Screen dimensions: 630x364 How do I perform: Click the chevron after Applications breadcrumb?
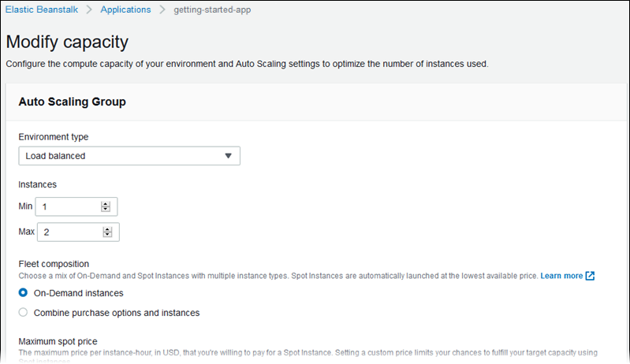pyautogui.click(x=162, y=10)
